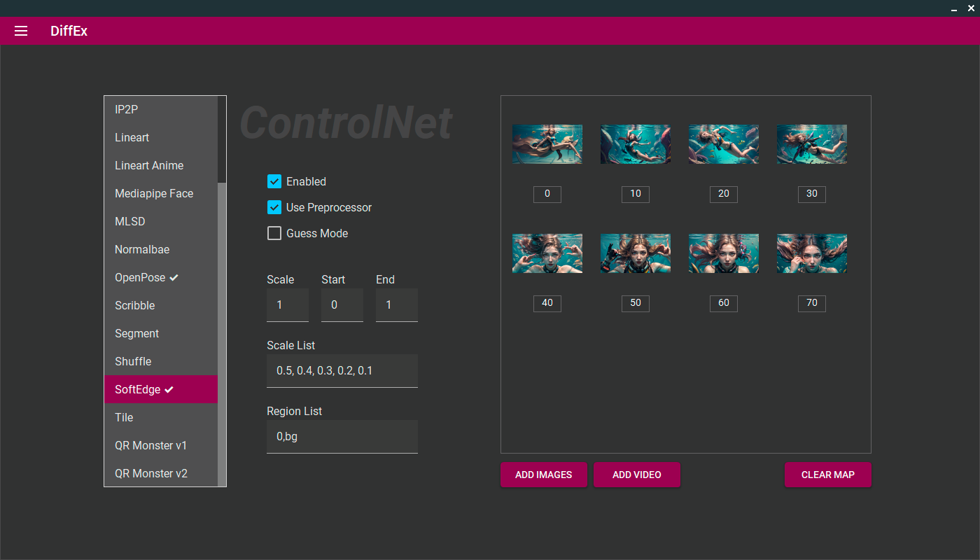Uncheck the Use Preprocessor checkbox

click(274, 207)
